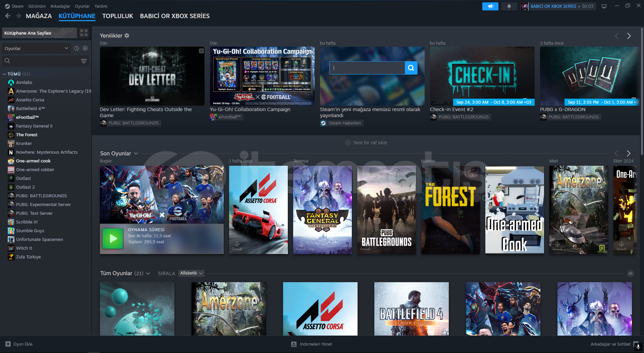Change sort order from Alfabetik
The image size is (644, 353).
pos(191,273)
